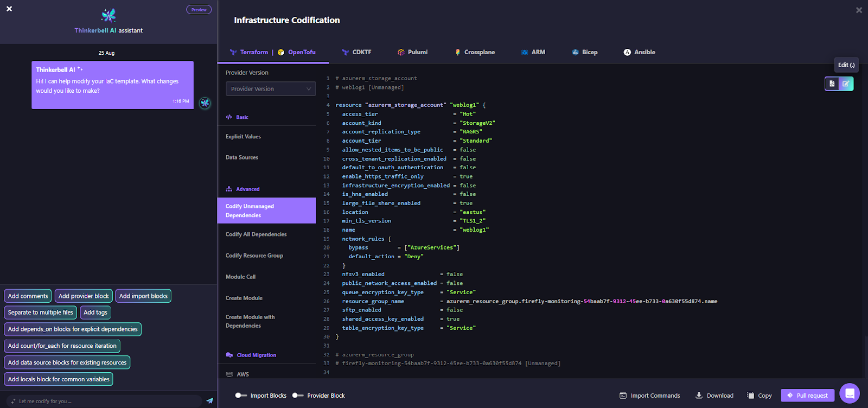Select Create Module option
This screenshot has height=408, width=868.
[x=244, y=298]
